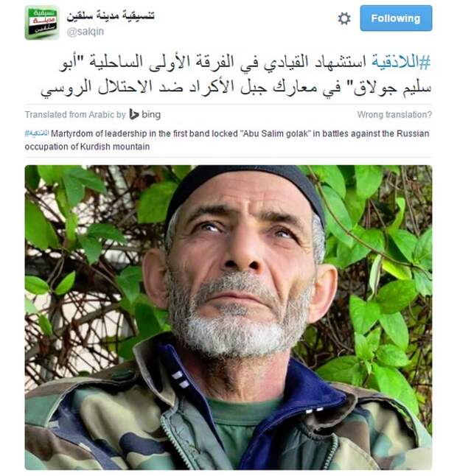This screenshot has width=457, height=476.
Task: Click the 'Wrong translation?' link
Action: click(394, 115)
